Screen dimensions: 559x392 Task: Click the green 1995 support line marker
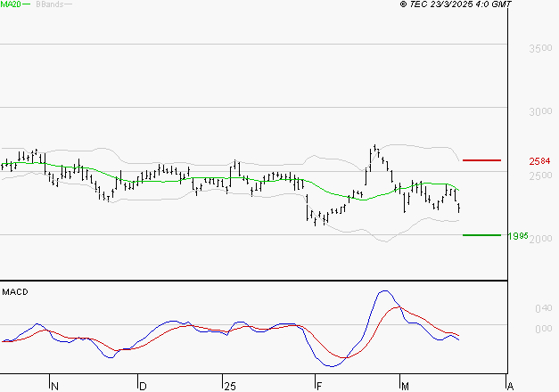click(482, 235)
